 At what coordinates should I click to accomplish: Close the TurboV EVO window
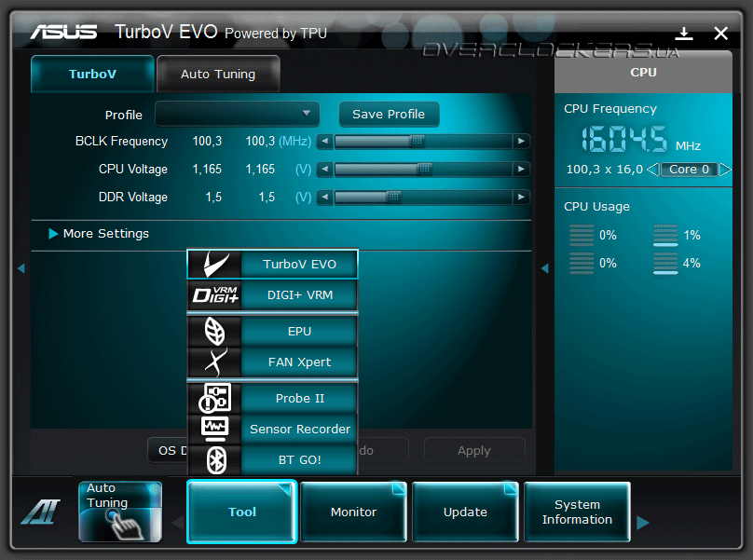click(x=720, y=34)
